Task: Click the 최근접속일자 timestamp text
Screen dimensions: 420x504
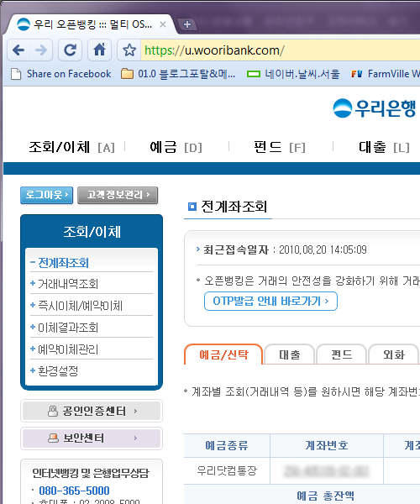Action: click(x=323, y=249)
